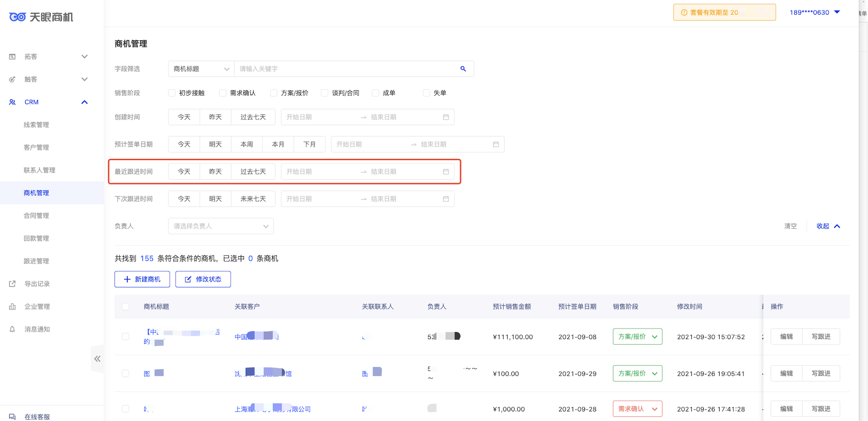868x421 pixels.
Task: Check the 需求确认 sales stage
Action: point(223,93)
